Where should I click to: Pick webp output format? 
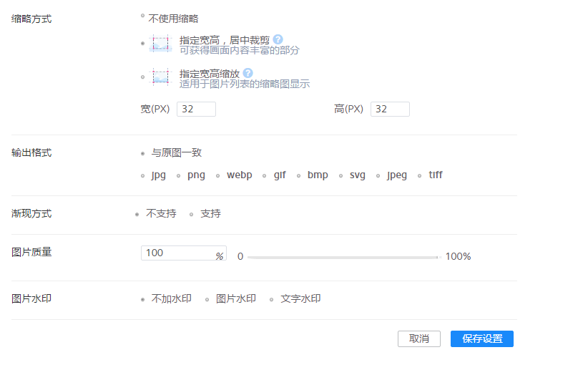219,175
